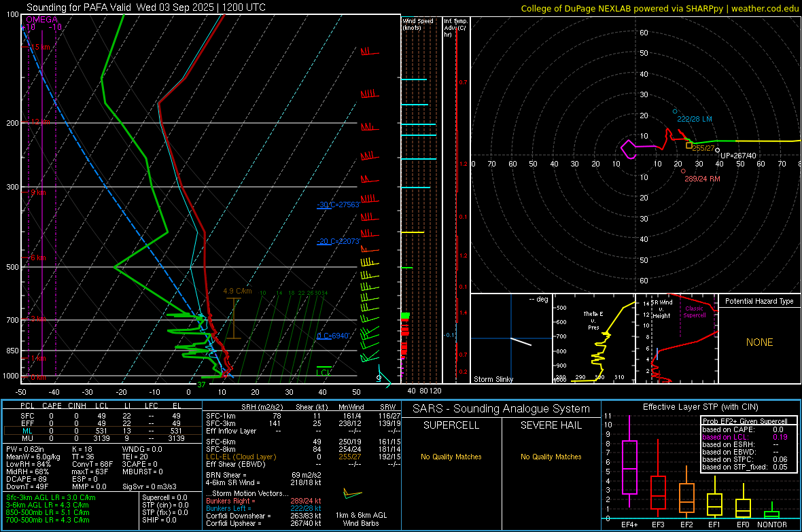802x532 pixels.
Task: Select the -20 C=22073' level label
Action: coord(338,241)
